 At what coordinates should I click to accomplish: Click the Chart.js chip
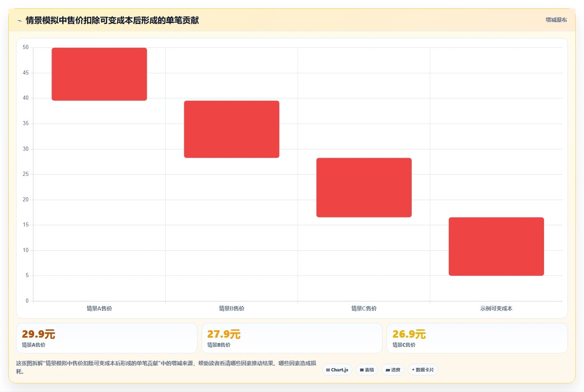(x=337, y=370)
